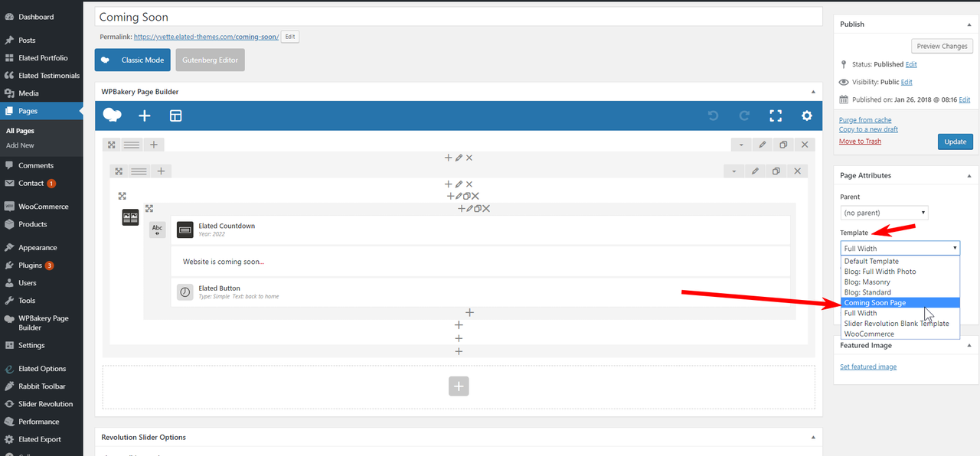Click Set featured image link

[x=868, y=367]
